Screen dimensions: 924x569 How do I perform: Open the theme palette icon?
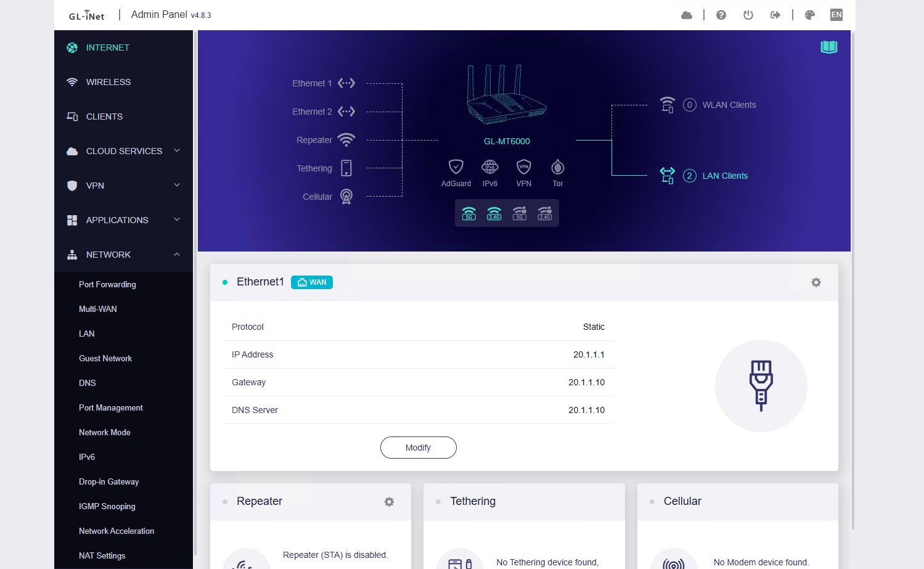pos(810,15)
